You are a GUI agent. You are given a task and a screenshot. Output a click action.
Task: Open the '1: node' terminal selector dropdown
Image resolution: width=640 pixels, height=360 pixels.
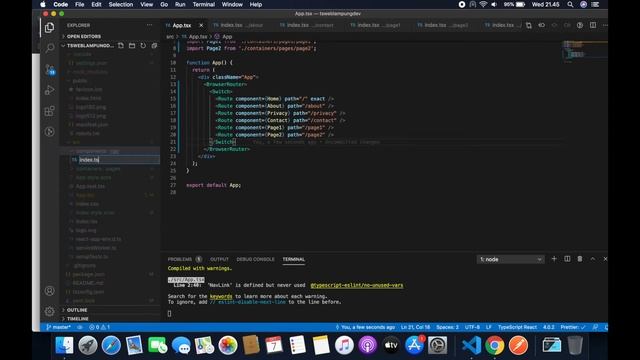(x=510, y=259)
